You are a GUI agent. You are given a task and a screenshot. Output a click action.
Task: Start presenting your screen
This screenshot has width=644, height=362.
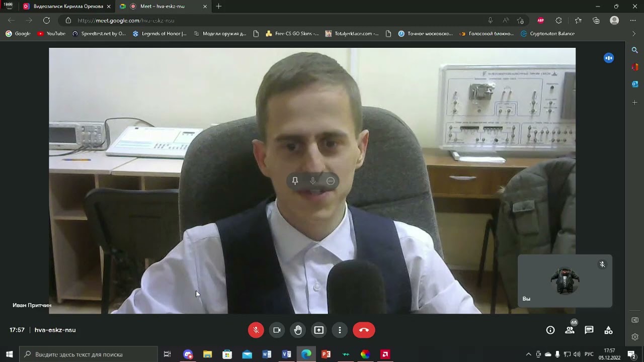pos(319,330)
